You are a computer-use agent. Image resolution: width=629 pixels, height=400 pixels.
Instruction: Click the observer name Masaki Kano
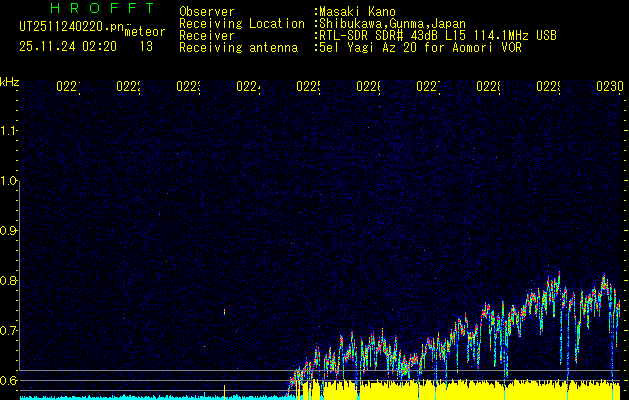click(x=356, y=12)
